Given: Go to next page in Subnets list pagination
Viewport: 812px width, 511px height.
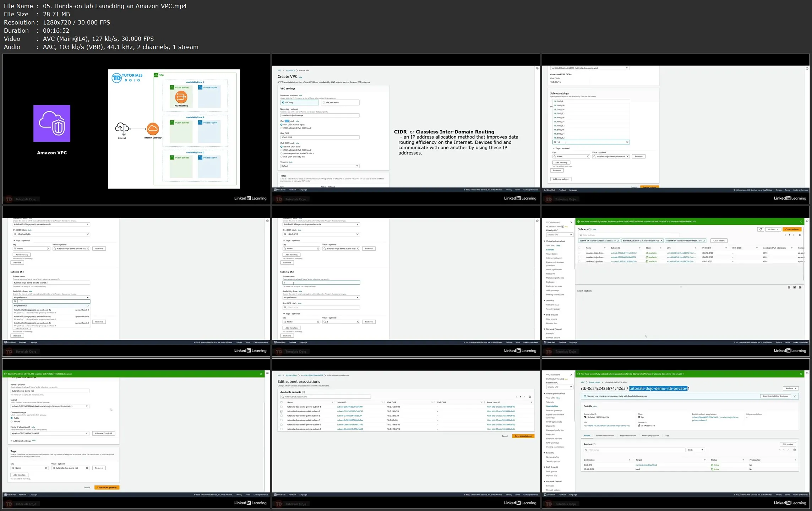Looking at the screenshot, I should pyautogui.click(x=794, y=235).
